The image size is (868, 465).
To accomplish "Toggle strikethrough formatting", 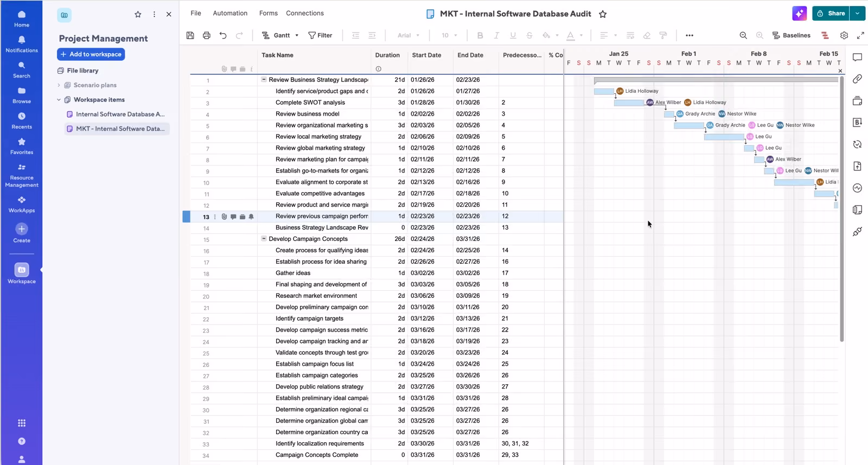I will click(529, 35).
